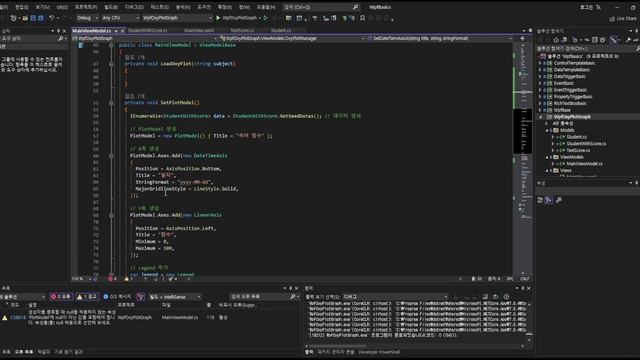640x360 pixels.
Task: Click the CS8618 warning code link
Action: (x=18, y=317)
